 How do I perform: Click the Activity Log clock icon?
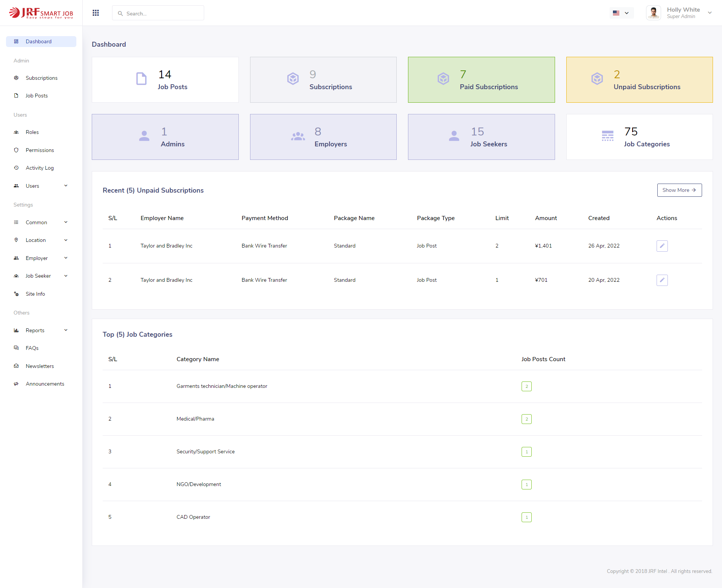pos(16,168)
